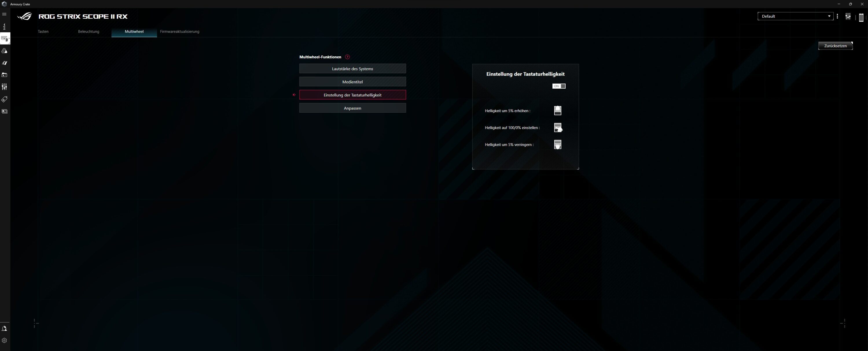Click the Zurücksetzen button

[x=835, y=46]
